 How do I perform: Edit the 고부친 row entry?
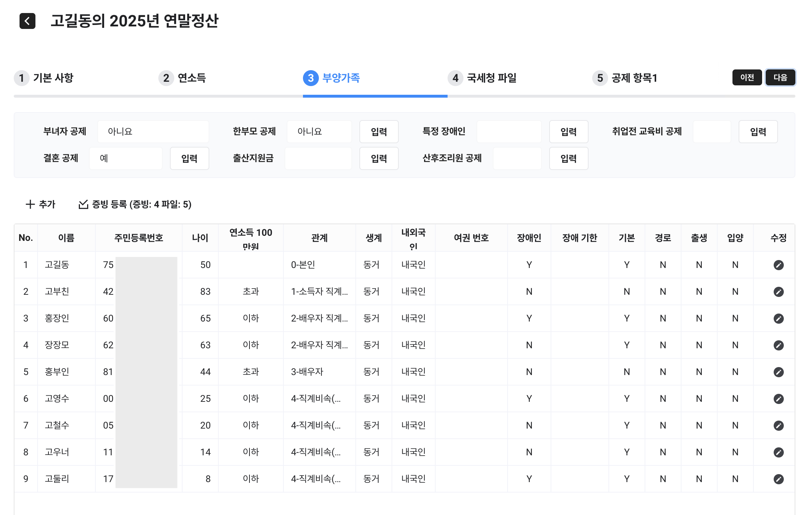[x=778, y=292]
